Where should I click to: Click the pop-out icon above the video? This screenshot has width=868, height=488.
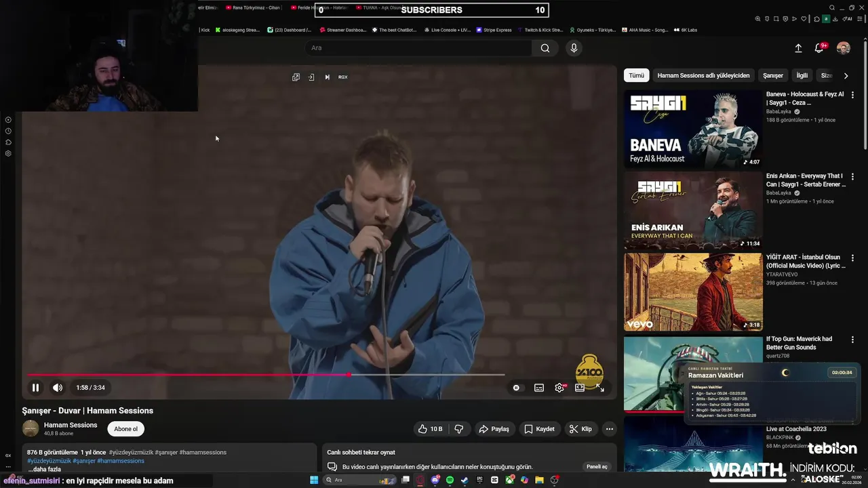point(296,77)
